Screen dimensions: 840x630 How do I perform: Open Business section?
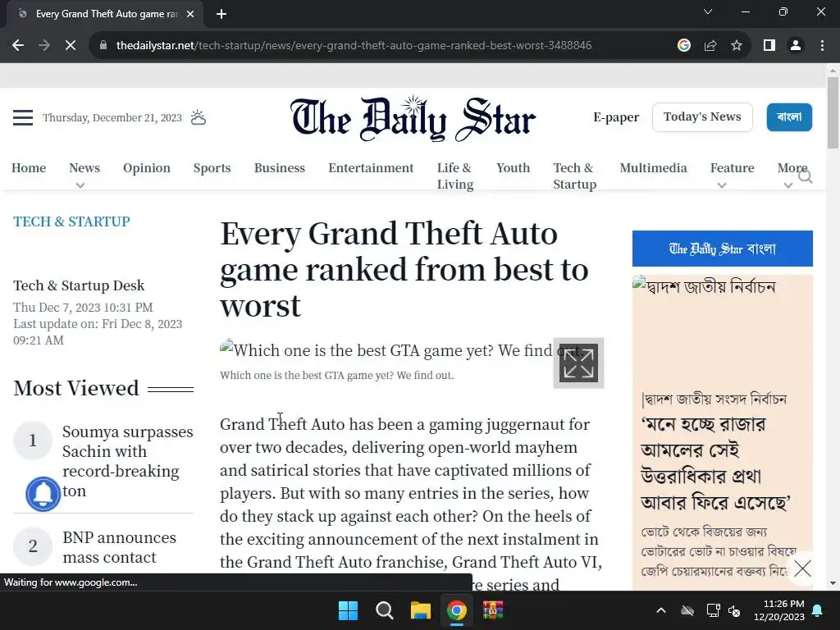(x=280, y=167)
